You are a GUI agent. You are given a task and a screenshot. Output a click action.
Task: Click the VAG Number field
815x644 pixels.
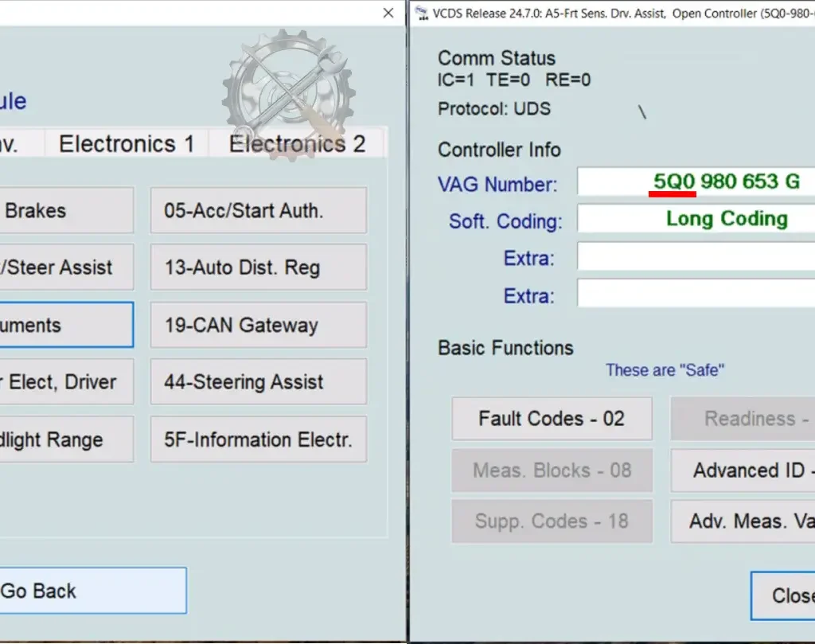coord(696,182)
